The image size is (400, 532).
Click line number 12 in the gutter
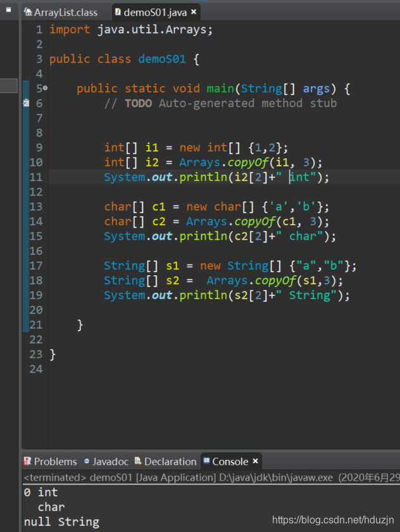click(x=36, y=192)
